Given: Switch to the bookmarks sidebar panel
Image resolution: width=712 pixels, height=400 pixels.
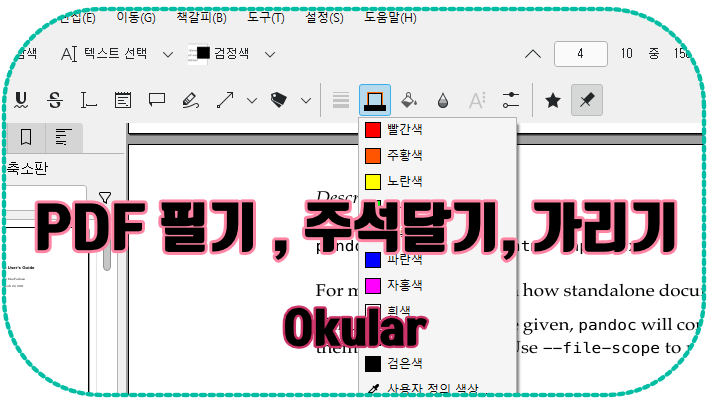Looking at the screenshot, I should (26, 137).
